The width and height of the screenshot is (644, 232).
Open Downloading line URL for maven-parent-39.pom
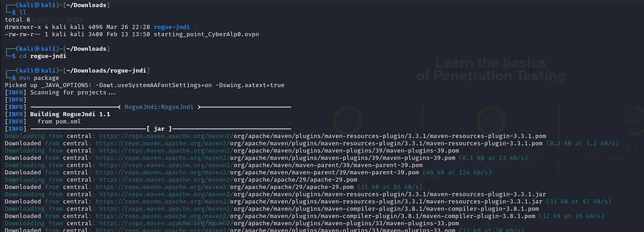pos(261,165)
